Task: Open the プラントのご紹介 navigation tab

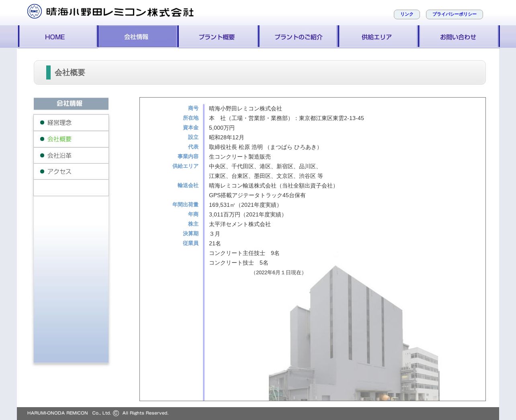Action: coord(298,37)
